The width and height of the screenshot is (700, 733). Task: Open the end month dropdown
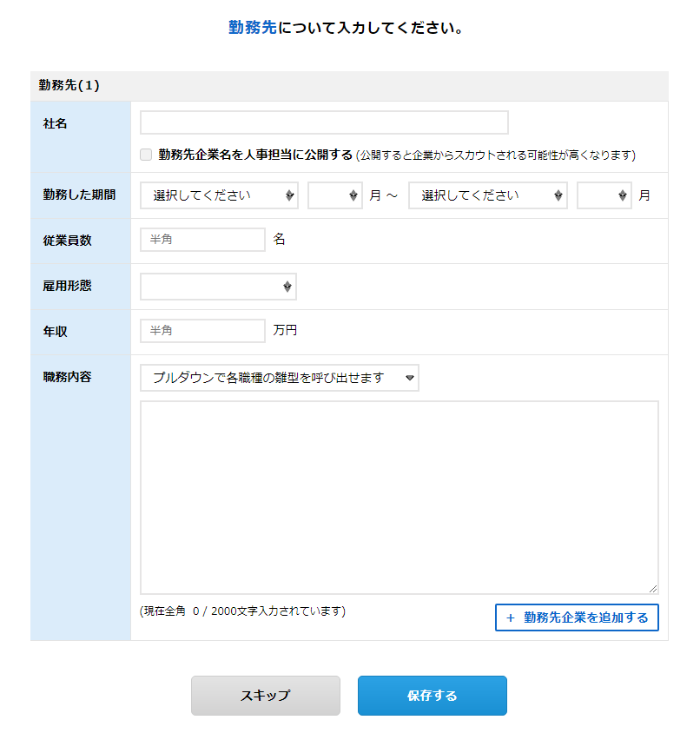(x=604, y=195)
